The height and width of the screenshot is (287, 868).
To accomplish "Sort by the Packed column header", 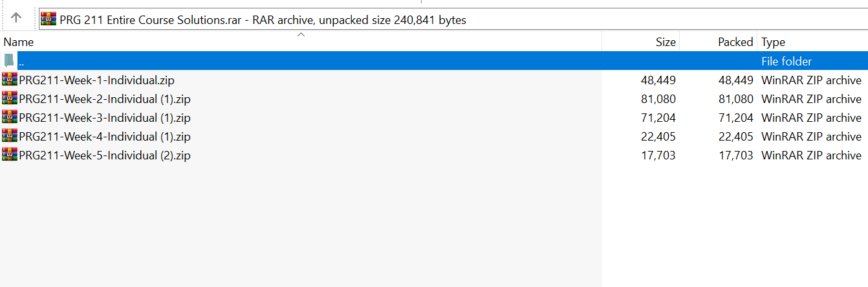I will point(735,42).
